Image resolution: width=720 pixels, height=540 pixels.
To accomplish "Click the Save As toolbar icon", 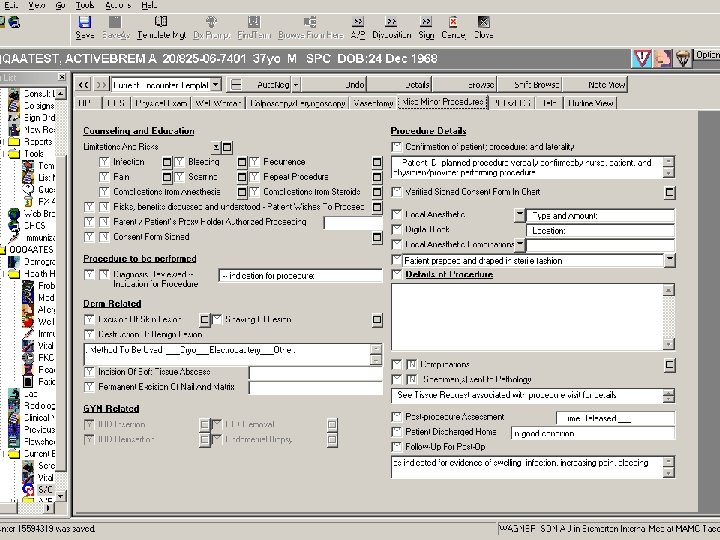I will pyautogui.click(x=115, y=28).
